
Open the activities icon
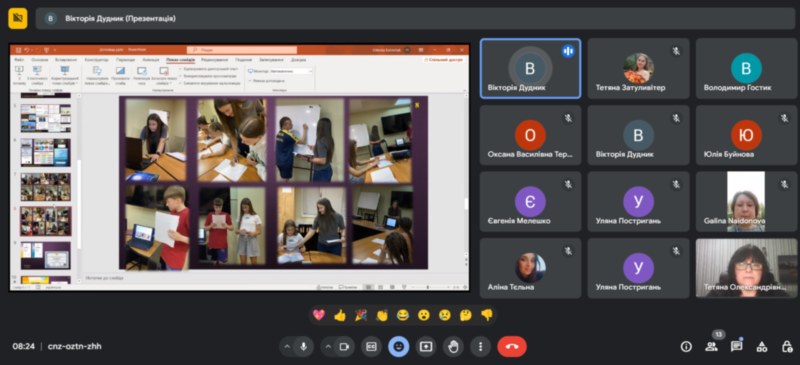pos(762,347)
